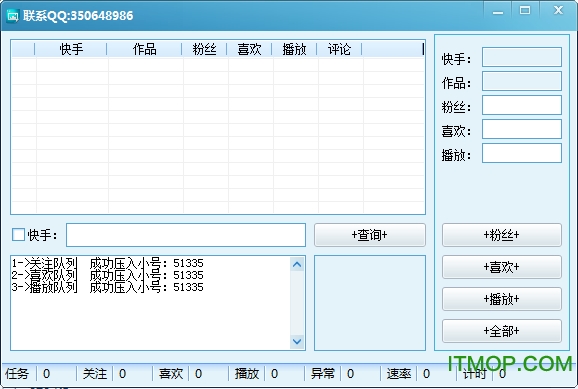
Task: Click the 作品 field in the right panel
Action: [x=522, y=81]
